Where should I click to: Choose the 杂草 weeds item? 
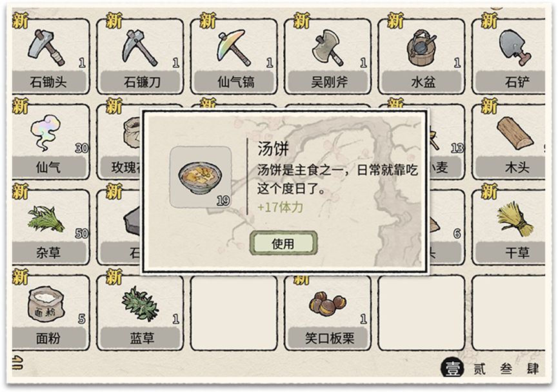coord(49,227)
